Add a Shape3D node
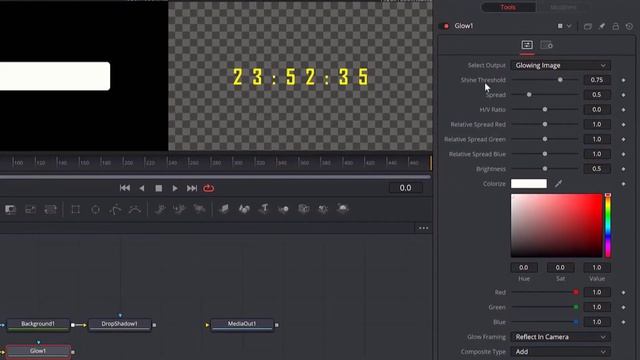Viewport: 640px width, 360px height. [244, 209]
